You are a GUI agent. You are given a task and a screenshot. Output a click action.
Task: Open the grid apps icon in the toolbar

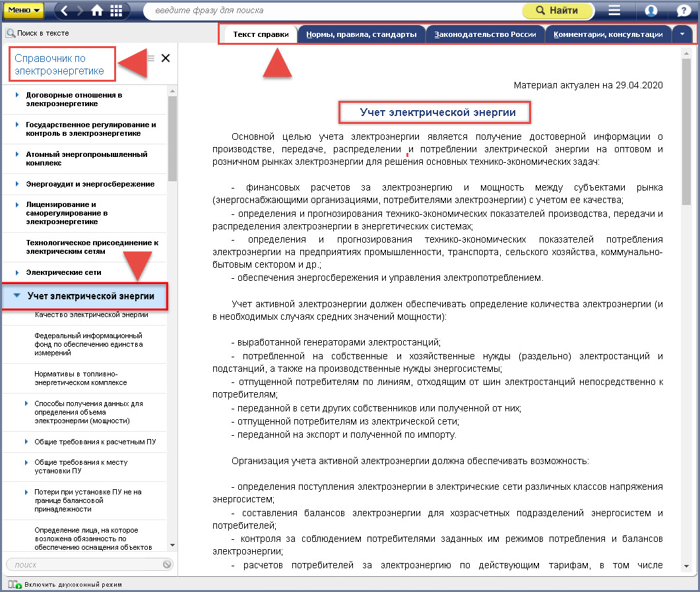(x=116, y=11)
